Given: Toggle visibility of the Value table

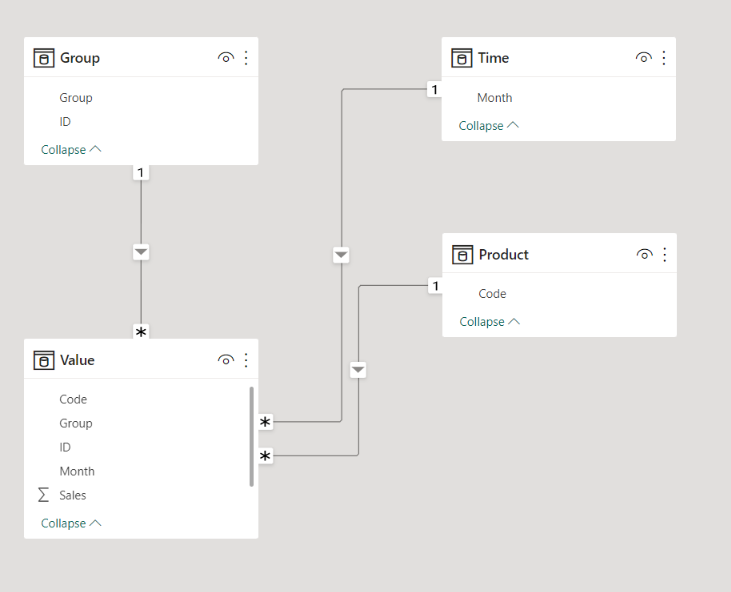Looking at the screenshot, I should tap(226, 360).
